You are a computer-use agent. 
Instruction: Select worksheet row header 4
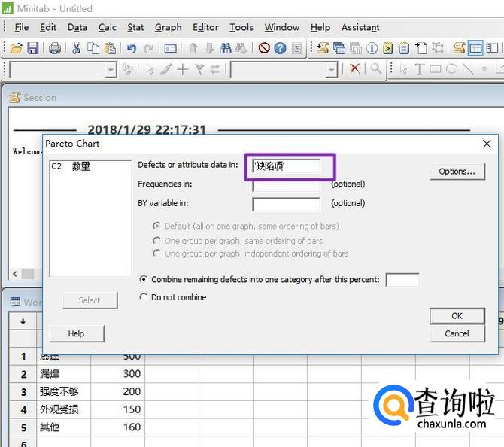pyautogui.click(x=23, y=409)
